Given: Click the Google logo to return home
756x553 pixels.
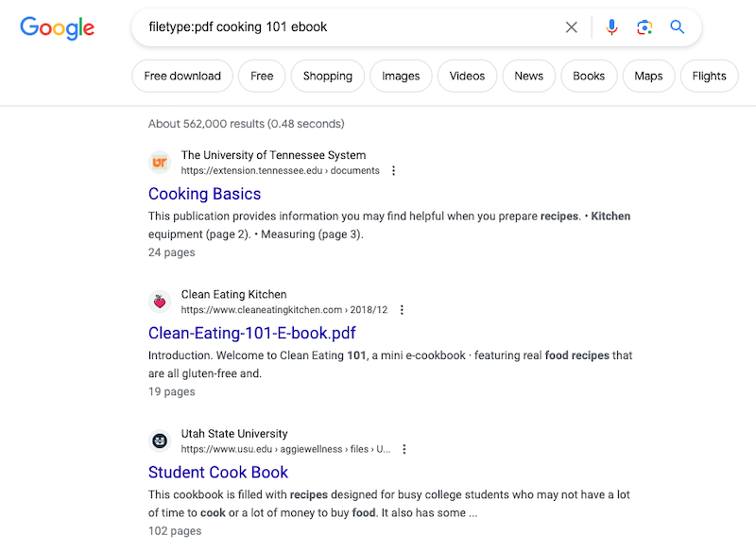Looking at the screenshot, I should [57, 28].
